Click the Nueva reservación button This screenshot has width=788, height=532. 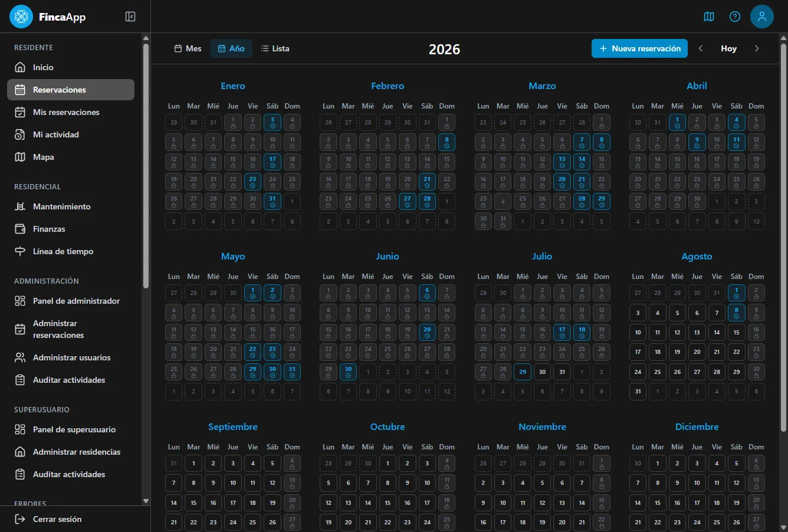pyautogui.click(x=640, y=48)
